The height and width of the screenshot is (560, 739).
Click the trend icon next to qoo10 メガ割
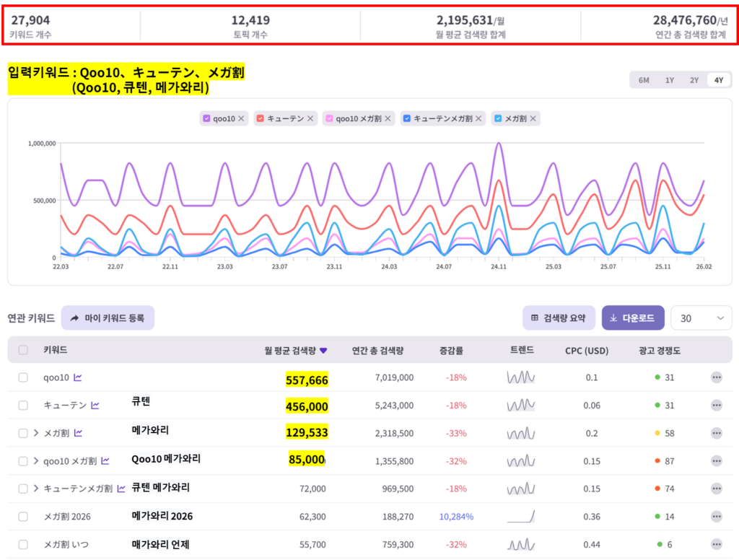click(105, 460)
